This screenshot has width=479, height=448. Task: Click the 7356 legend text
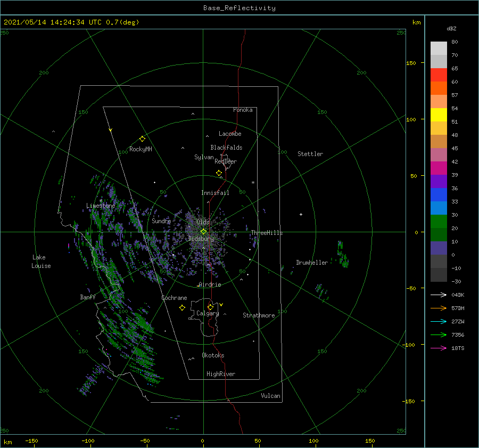(458, 335)
